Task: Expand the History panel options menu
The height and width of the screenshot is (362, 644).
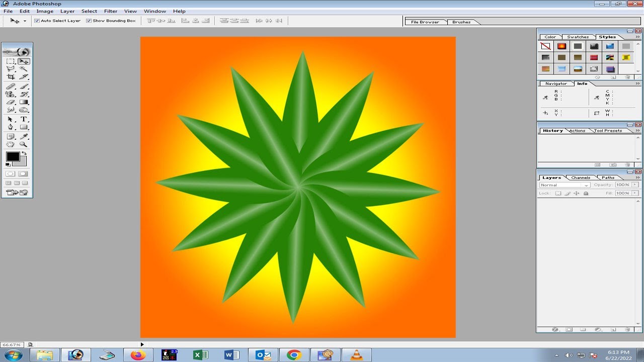Action: click(638, 130)
